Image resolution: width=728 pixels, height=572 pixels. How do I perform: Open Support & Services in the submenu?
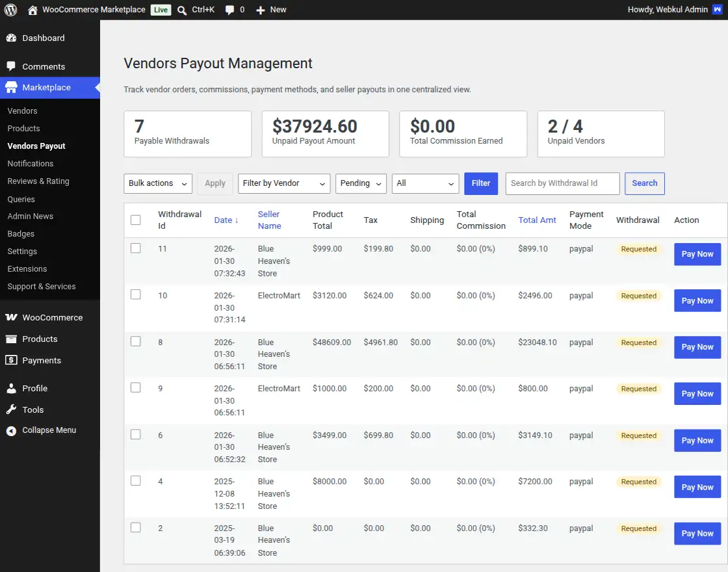[42, 287]
